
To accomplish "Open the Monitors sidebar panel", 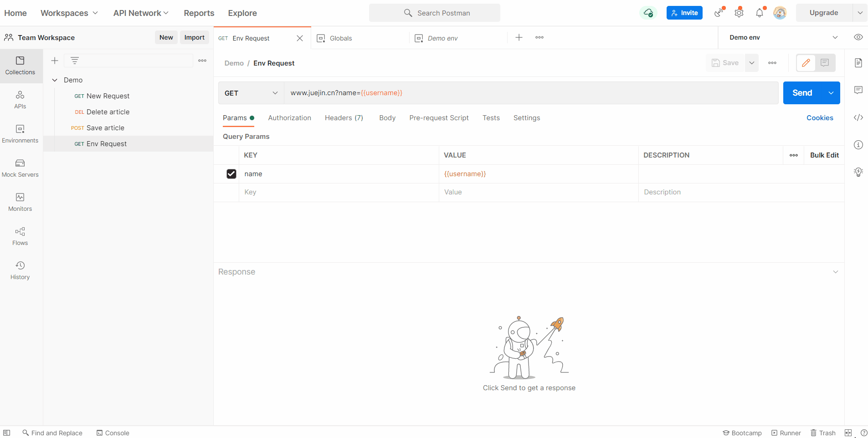I will coord(20,203).
